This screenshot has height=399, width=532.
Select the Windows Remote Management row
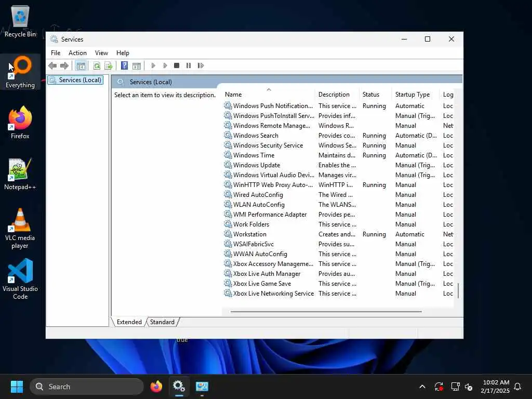point(338,126)
